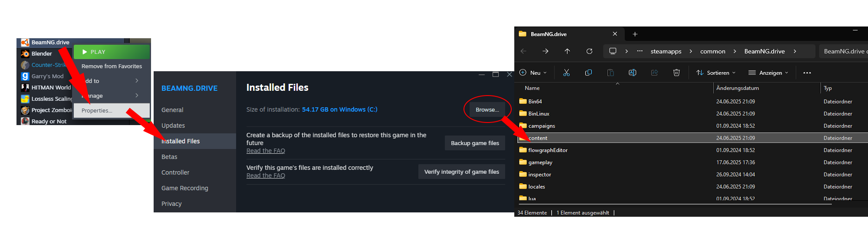The image size is (868, 225).
Task: Click the Counter-Strike icon in library list
Action: point(25,65)
